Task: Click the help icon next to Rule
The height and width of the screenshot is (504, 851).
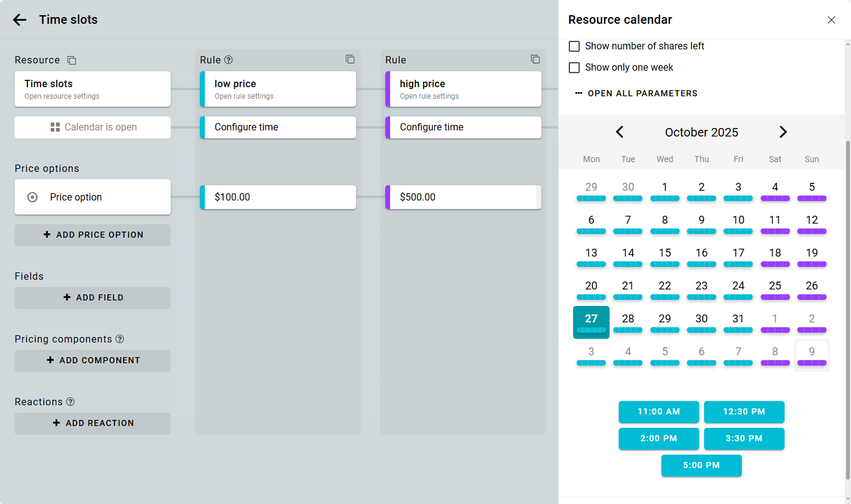Action: 229,60
